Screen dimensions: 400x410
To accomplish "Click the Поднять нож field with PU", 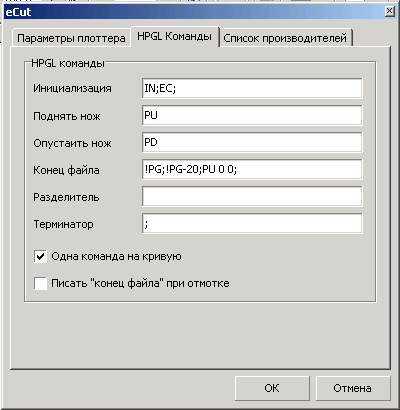I will [252, 115].
